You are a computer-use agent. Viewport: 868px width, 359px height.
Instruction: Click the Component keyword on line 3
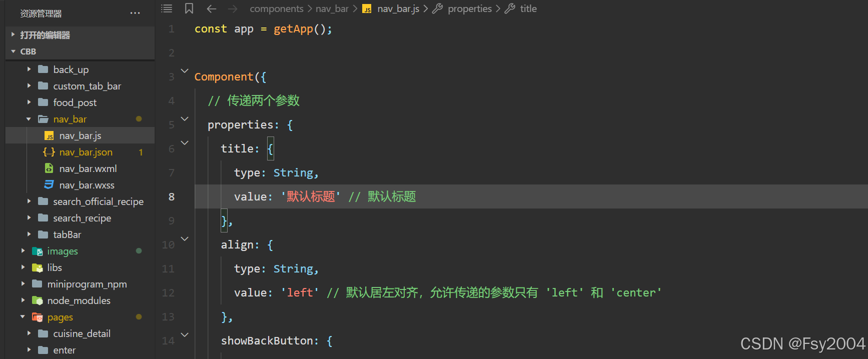pyautogui.click(x=224, y=76)
